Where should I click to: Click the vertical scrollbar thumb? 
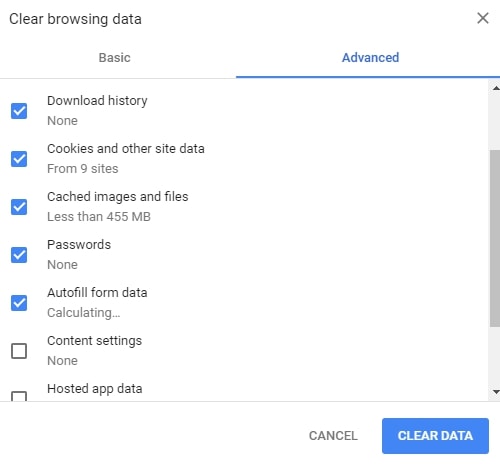[x=495, y=238]
